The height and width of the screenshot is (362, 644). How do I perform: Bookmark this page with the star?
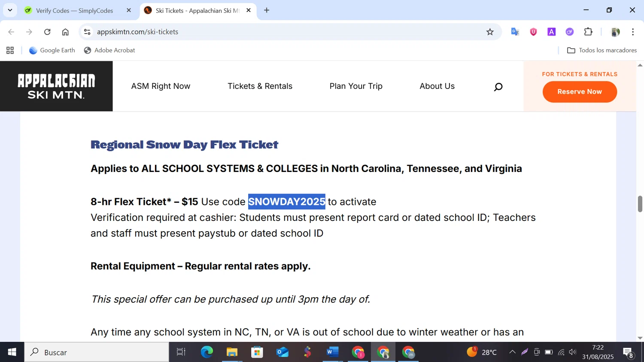click(490, 32)
